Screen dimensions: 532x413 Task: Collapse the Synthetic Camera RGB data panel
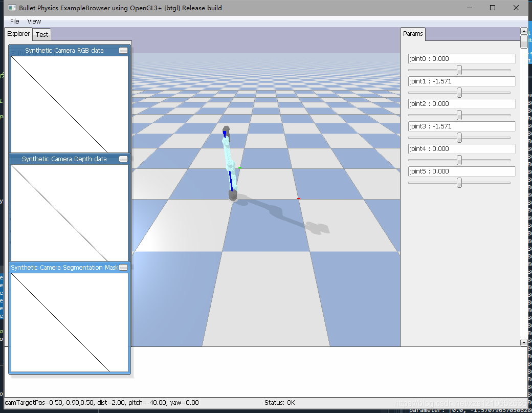click(x=123, y=50)
